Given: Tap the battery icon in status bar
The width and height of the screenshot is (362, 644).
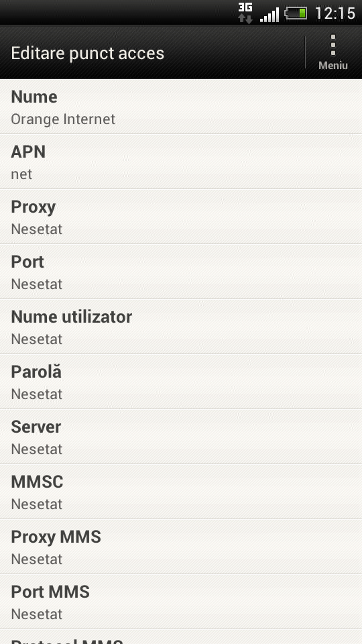Looking at the screenshot, I should click(x=296, y=13).
